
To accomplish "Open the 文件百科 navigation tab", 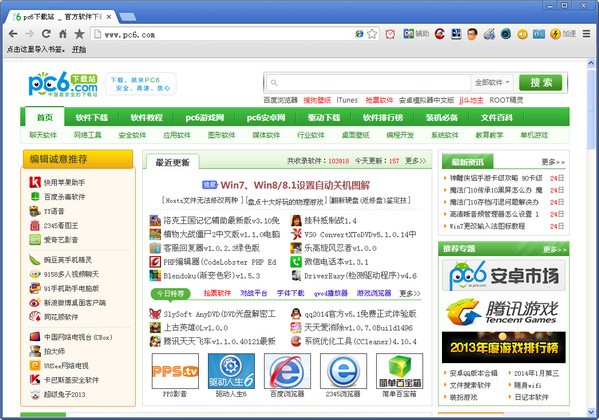I will coord(497,117).
